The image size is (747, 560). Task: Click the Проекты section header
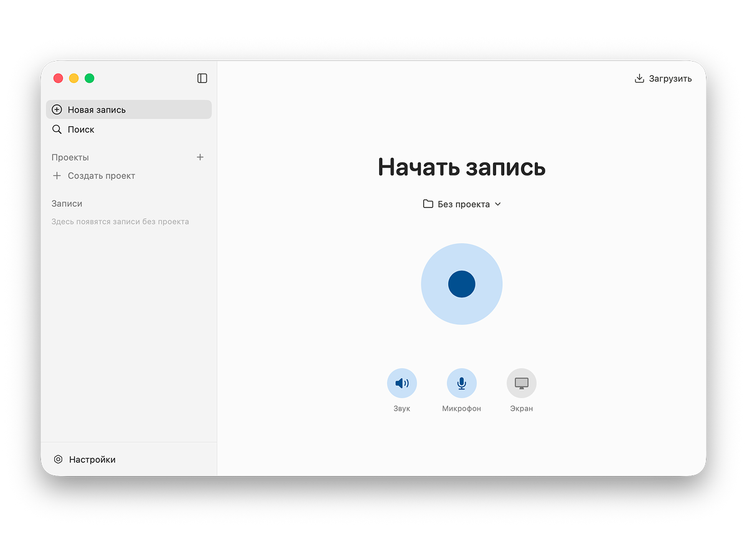pyautogui.click(x=70, y=157)
